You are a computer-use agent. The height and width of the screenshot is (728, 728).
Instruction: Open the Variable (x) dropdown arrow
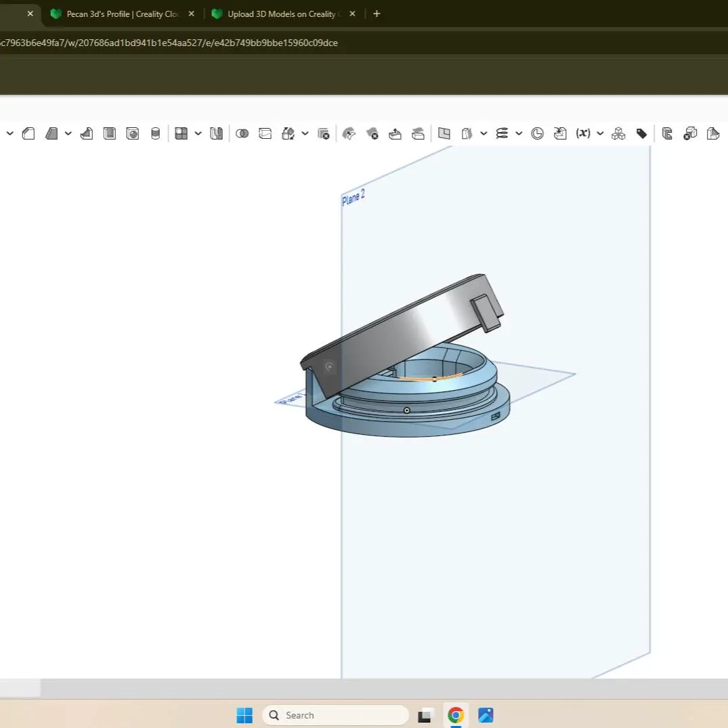(600, 133)
